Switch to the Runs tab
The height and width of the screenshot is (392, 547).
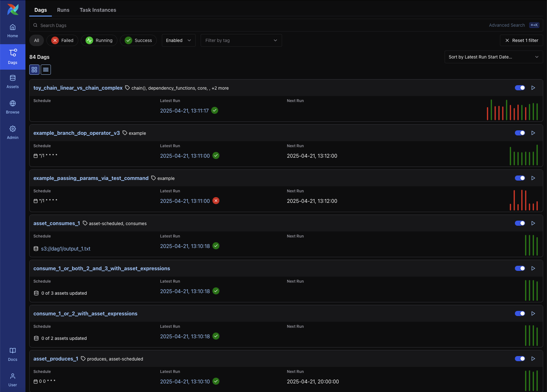click(63, 10)
